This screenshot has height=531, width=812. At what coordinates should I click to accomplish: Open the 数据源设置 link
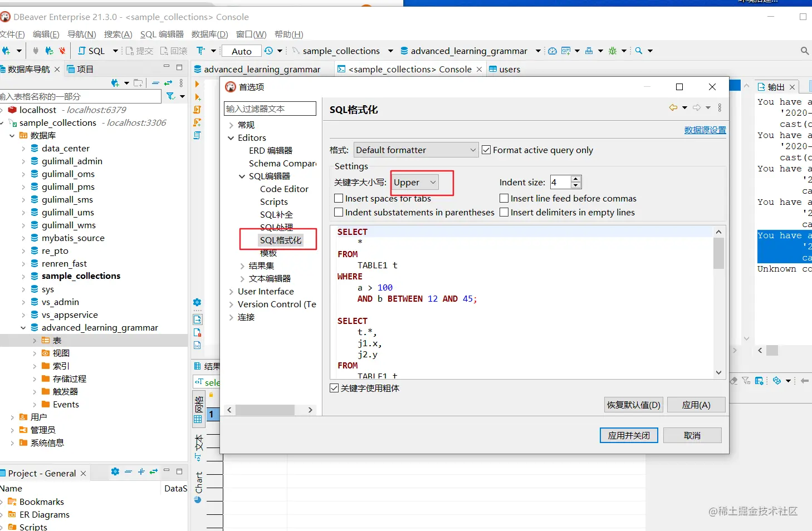(x=705, y=130)
